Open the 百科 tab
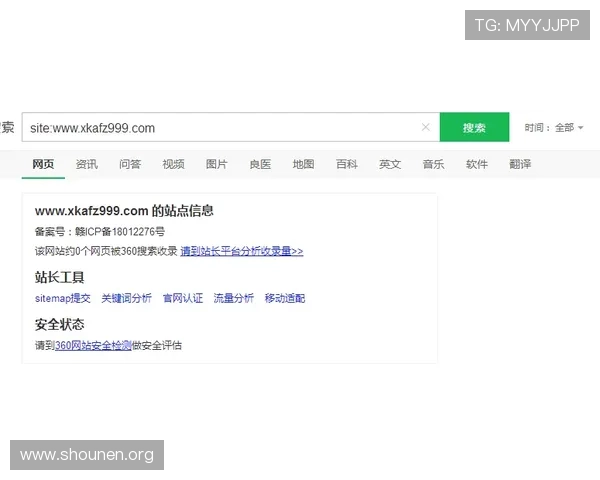 [347, 164]
